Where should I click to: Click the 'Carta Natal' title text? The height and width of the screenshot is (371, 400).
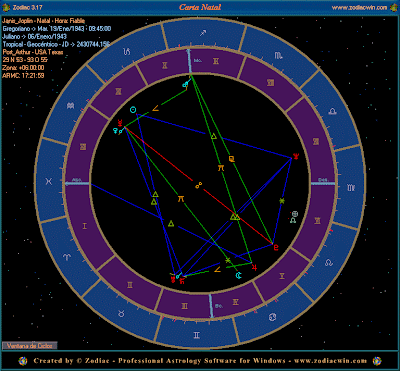pos(200,7)
